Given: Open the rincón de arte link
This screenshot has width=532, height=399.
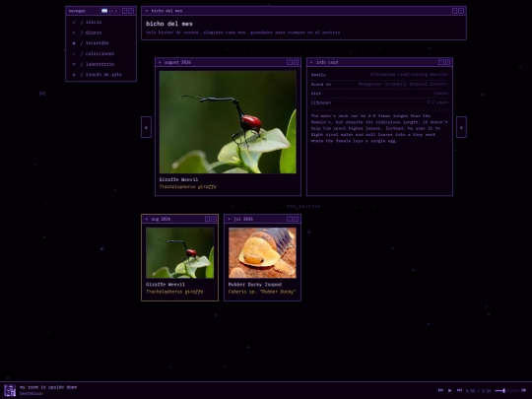Looking at the screenshot, I should point(101,75).
